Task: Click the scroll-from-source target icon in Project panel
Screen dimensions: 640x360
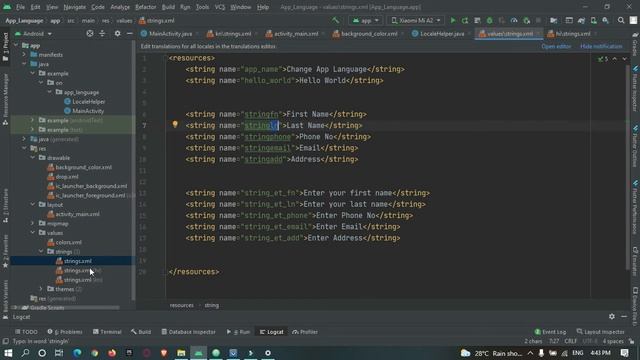Action: 90,33
